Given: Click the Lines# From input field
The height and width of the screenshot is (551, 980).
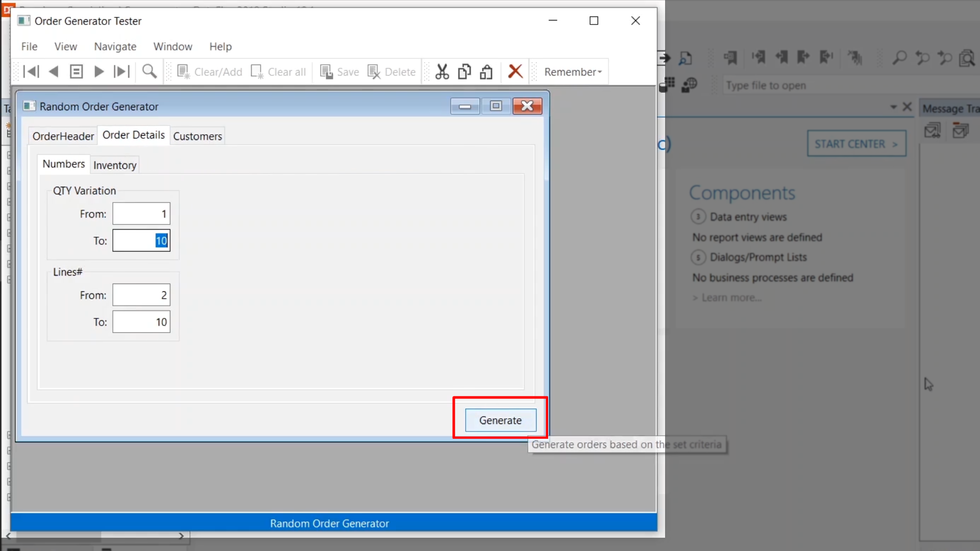Looking at the screenshot, I should (x=141, y=295).
